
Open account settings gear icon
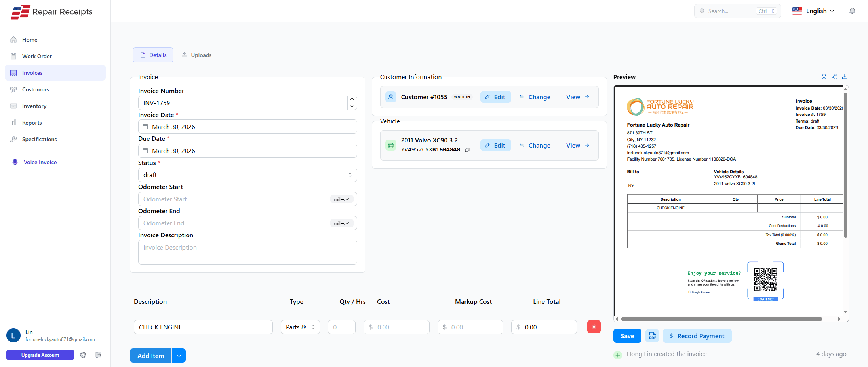(83, 355)
